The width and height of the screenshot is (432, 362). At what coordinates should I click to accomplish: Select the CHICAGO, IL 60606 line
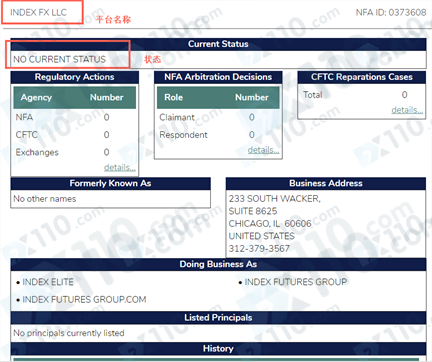(x=270, y=223)
